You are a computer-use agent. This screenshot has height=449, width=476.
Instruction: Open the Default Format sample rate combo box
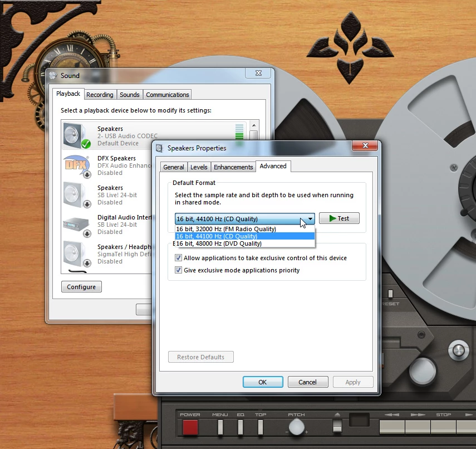244,219
